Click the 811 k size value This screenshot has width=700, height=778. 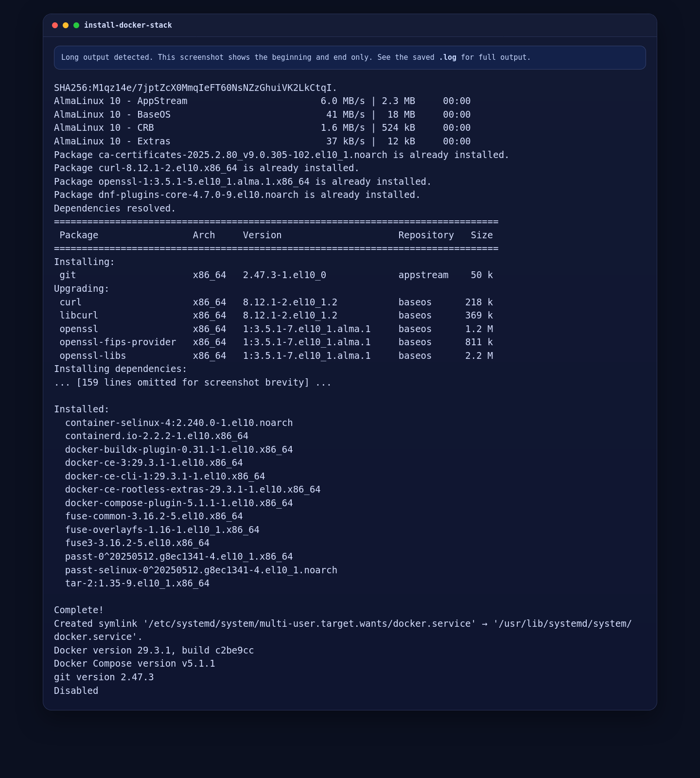tap(479, 342)
